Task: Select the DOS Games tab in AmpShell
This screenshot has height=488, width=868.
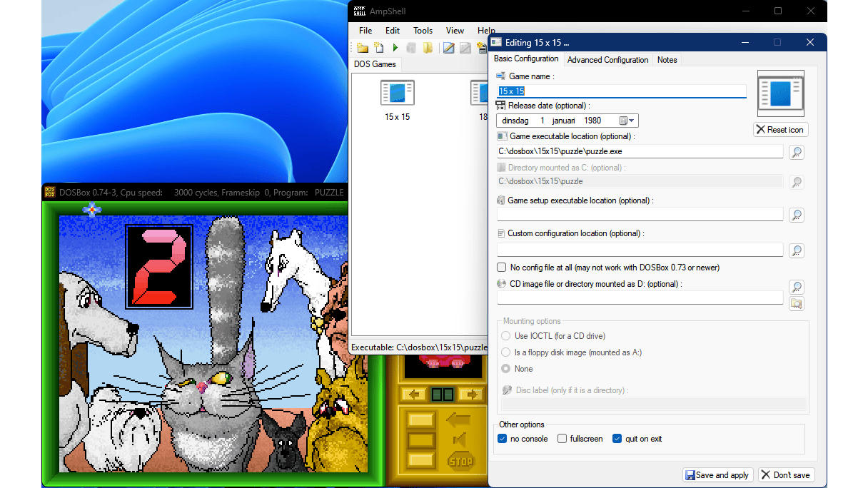Action: click(375, 64)
